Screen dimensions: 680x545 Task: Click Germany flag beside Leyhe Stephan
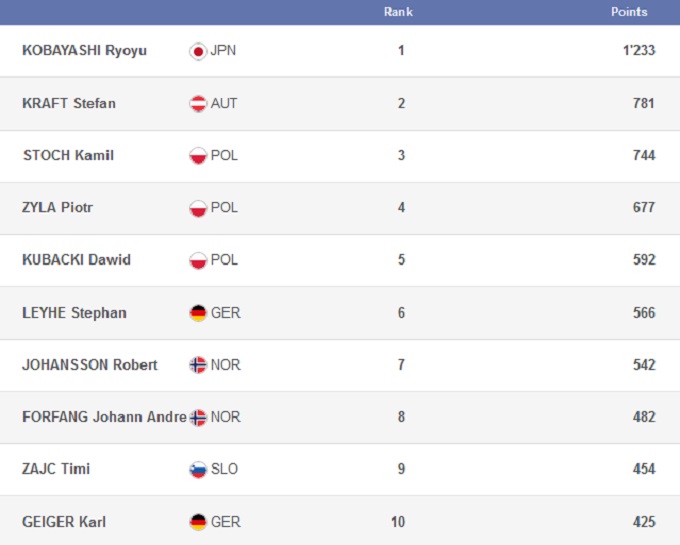coord(198,313)
